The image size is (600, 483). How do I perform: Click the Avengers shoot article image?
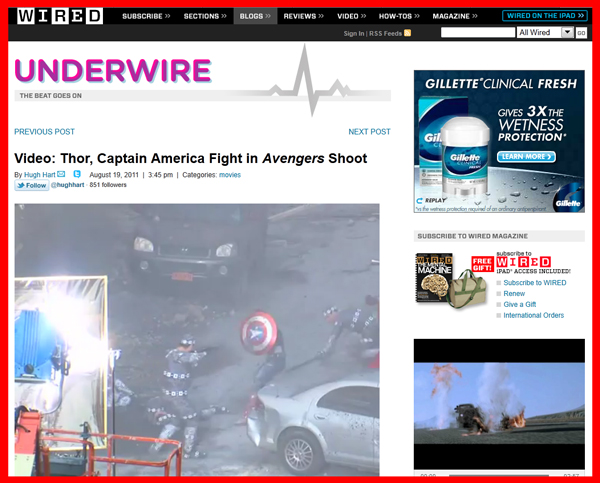197,339
